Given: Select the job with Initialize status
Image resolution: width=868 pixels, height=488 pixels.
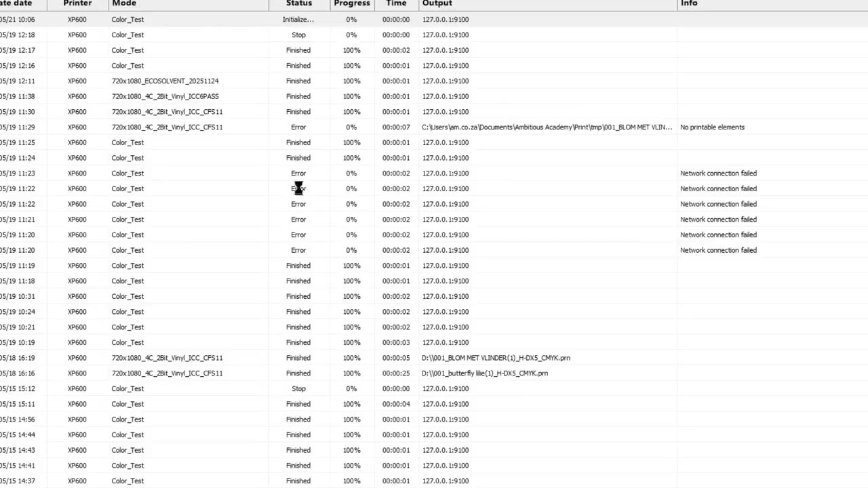Looking at the screenshot, I should 434,20.
